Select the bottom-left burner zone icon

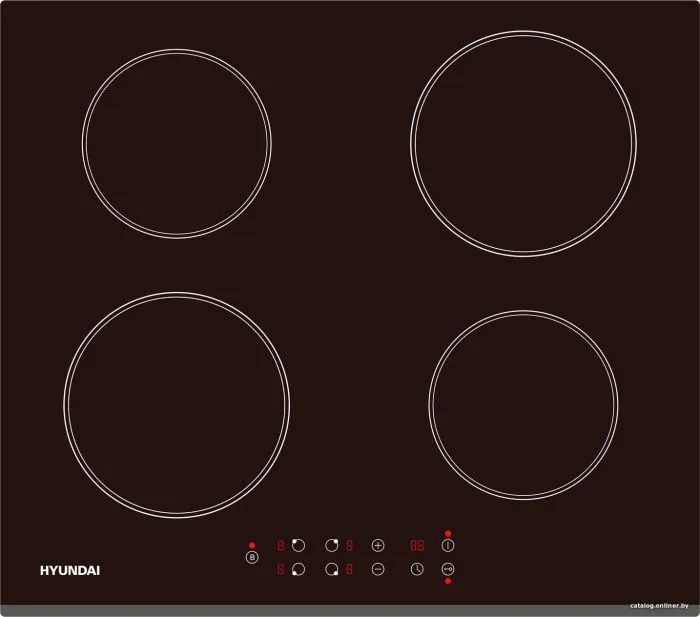coord(297,570)
